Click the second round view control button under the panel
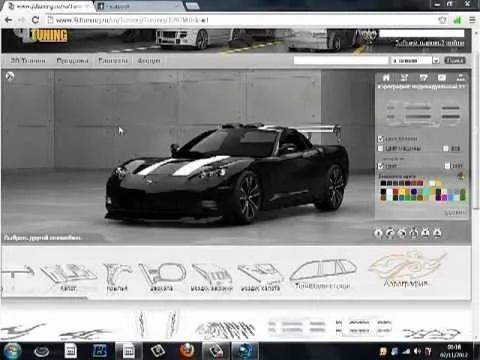 pyautogui.click(x=390, y=233)
